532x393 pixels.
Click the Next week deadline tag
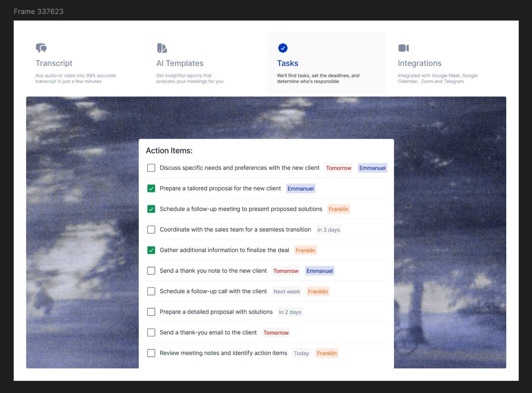(x=287, y=291)
